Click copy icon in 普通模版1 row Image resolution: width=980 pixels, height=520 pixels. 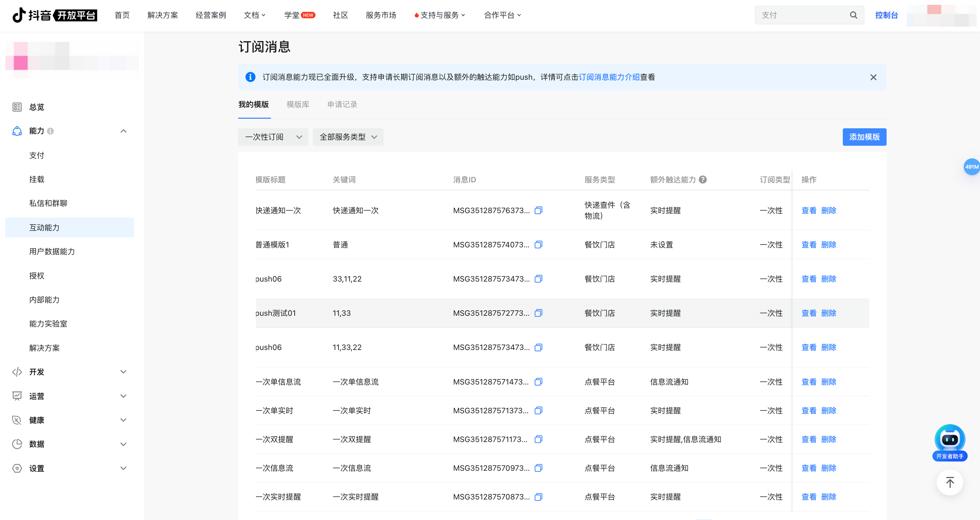click(538, 245)
